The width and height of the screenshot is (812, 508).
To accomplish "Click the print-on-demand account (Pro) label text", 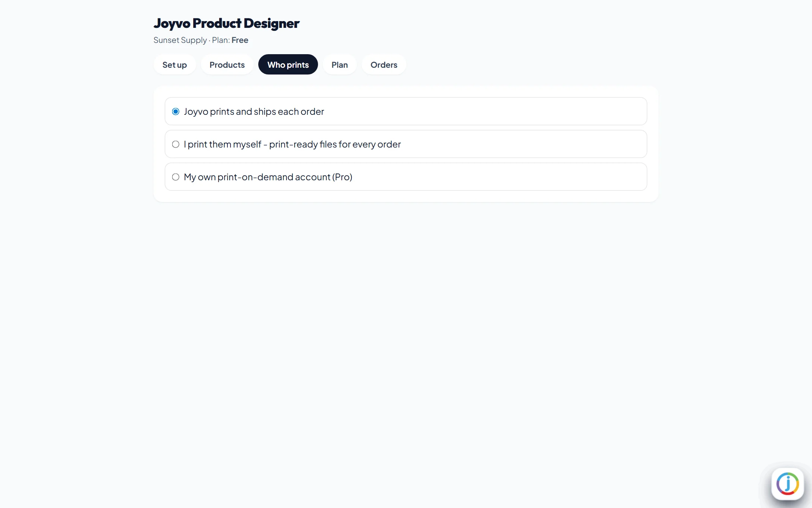I will tap(285, 177).
